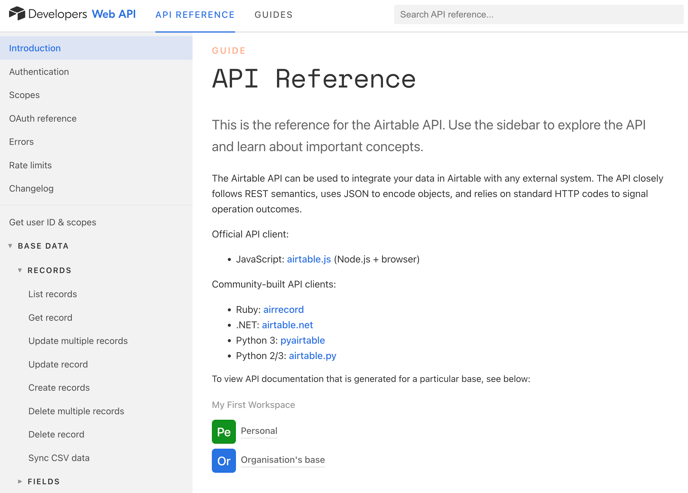Open the green Personal base icon

(224, 432)
